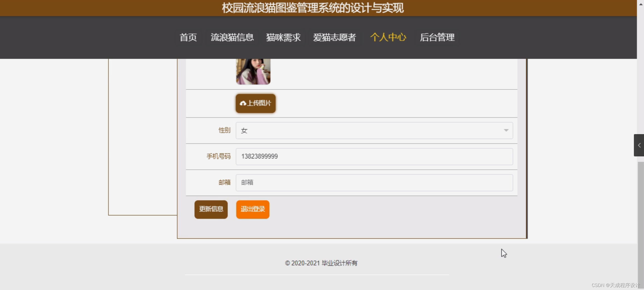Screen dimensions: 644x290
Task: Click the 更新信息 button
Action: (x=211, y=209)
